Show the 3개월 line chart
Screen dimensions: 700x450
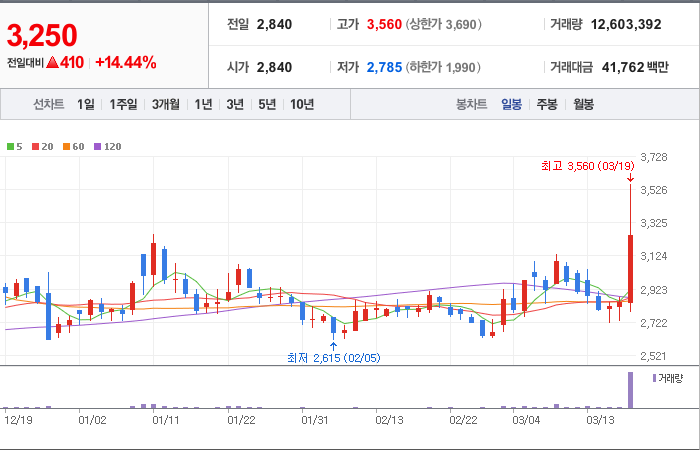(165, 104)
